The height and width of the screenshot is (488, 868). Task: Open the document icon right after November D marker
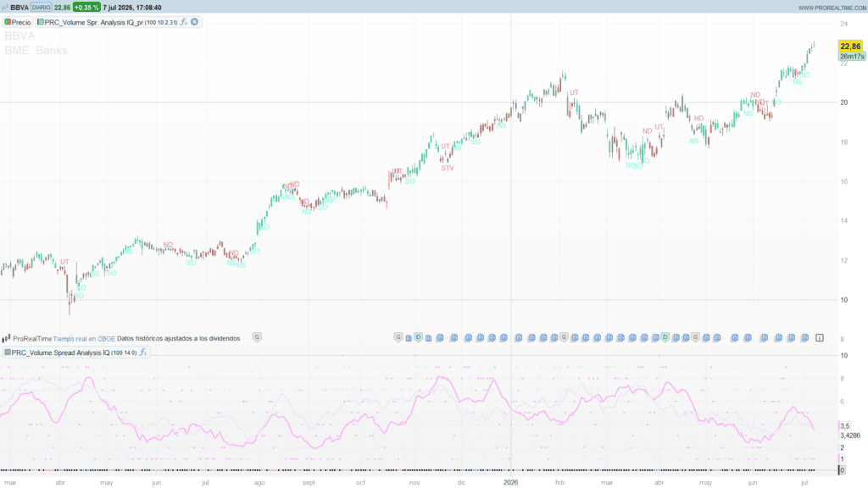428,338
